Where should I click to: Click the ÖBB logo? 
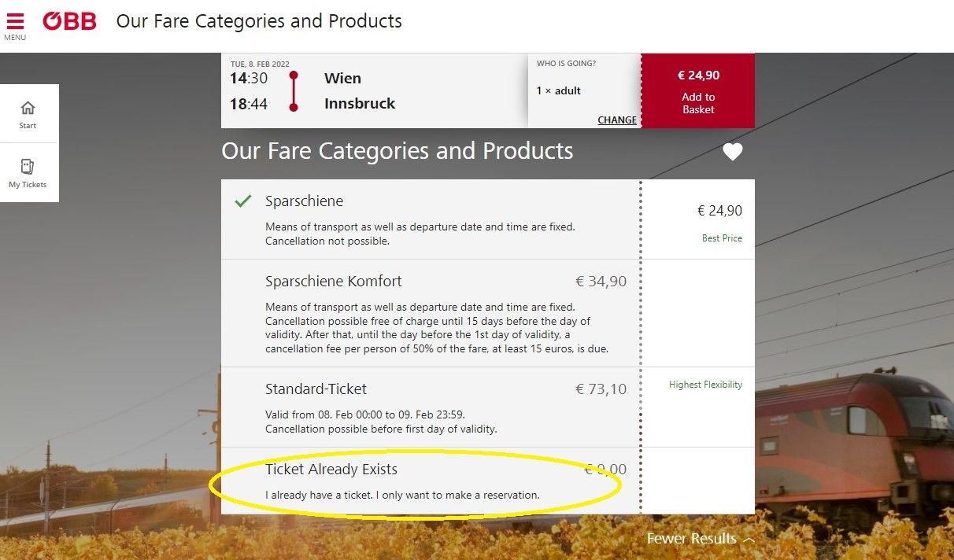[69, 21]
